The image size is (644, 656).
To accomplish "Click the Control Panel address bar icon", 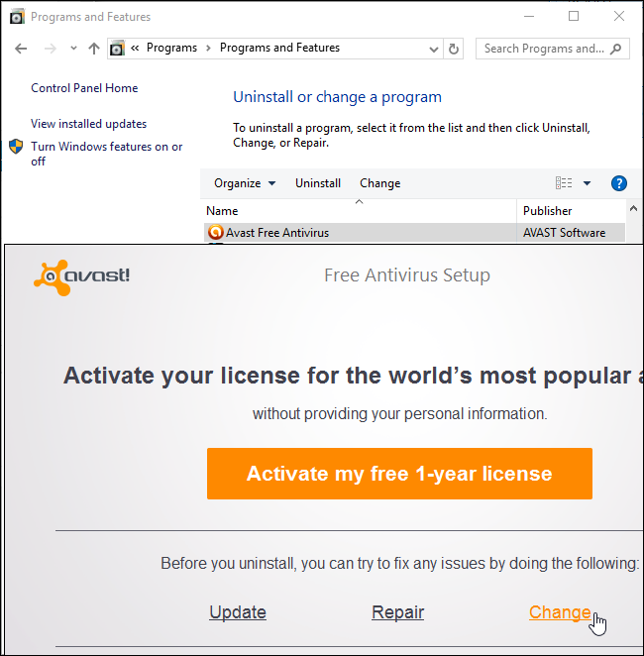I will pyautogui.click(x=117, y=49).
